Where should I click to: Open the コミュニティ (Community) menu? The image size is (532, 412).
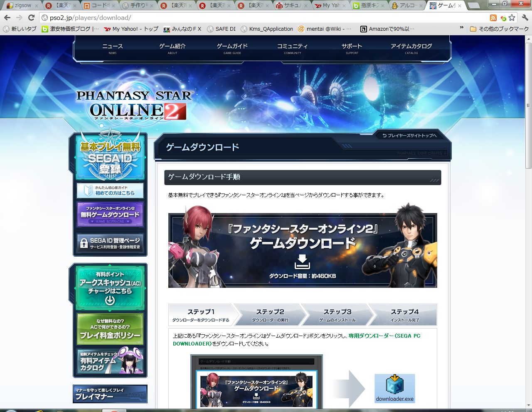(293, 48)
